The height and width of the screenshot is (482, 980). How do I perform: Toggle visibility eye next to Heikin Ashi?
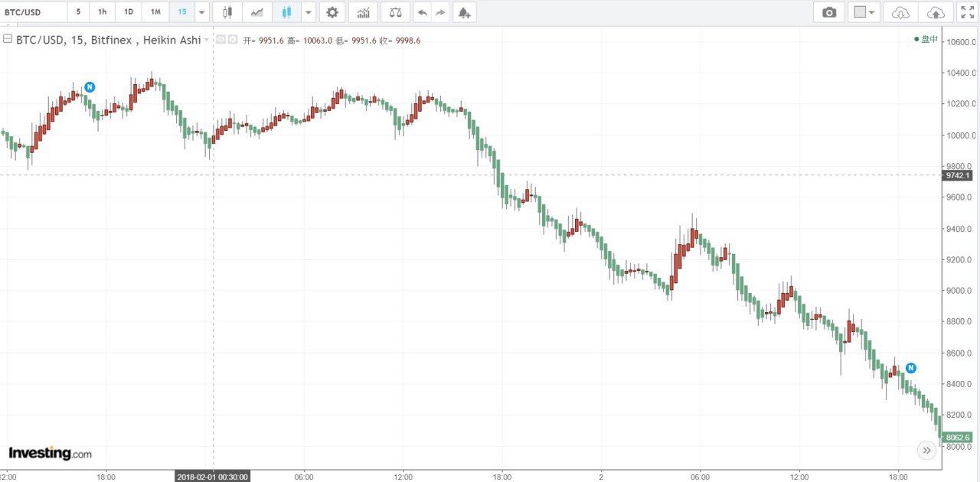(x=220, y=40)
